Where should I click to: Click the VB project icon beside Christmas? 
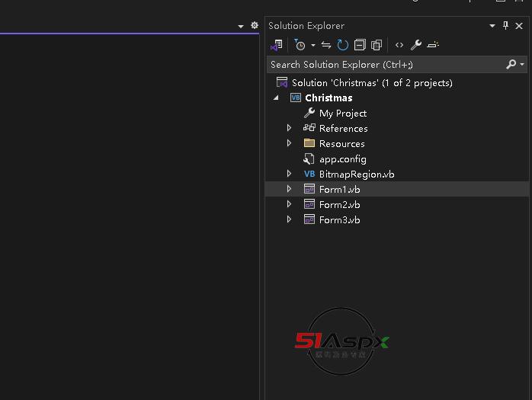pos(296,98)
